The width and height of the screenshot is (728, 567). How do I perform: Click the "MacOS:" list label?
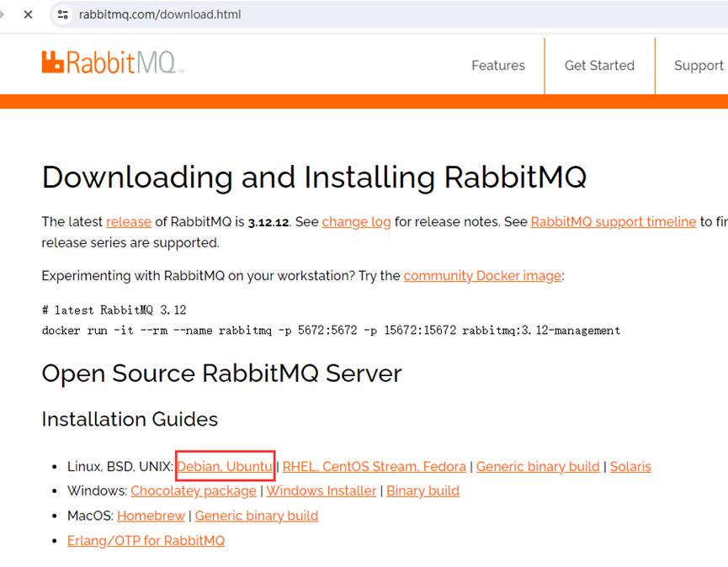coord(91,516)
